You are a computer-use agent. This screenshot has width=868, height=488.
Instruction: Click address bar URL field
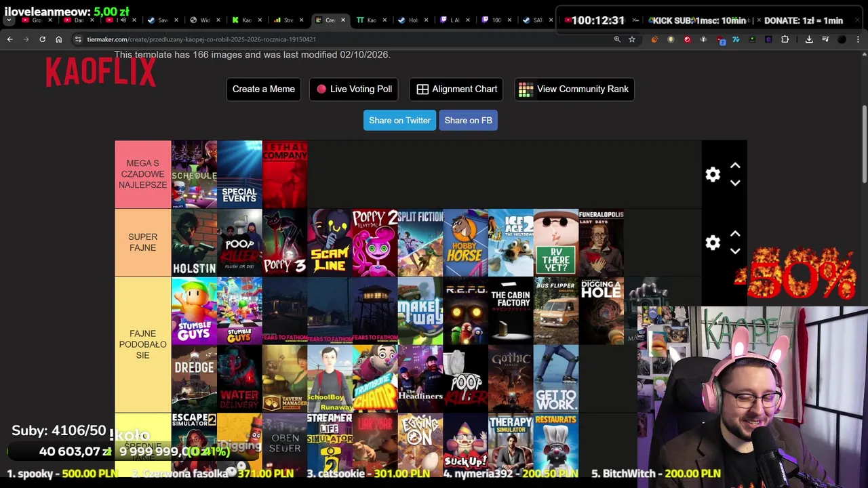click(339, 39)
